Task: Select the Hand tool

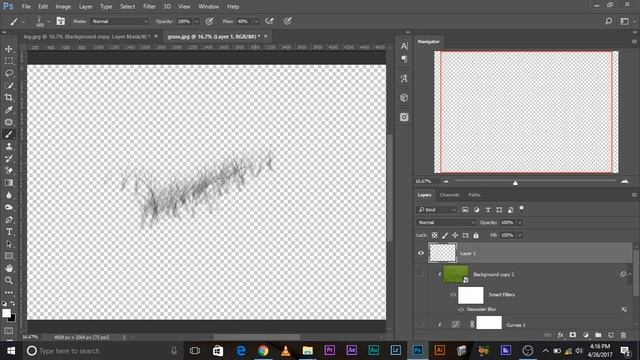Action: tap(9, 268)
